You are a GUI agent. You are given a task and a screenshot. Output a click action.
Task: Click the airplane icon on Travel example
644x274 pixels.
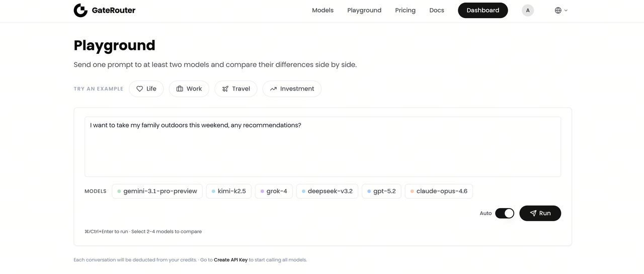(x=225, y=89)
